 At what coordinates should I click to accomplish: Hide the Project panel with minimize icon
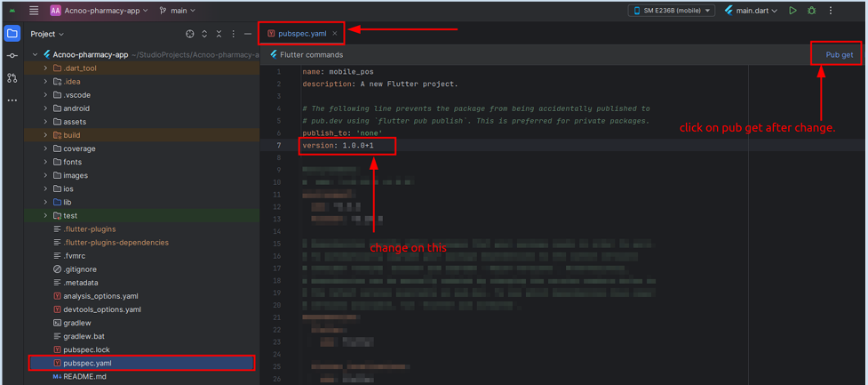248,34
